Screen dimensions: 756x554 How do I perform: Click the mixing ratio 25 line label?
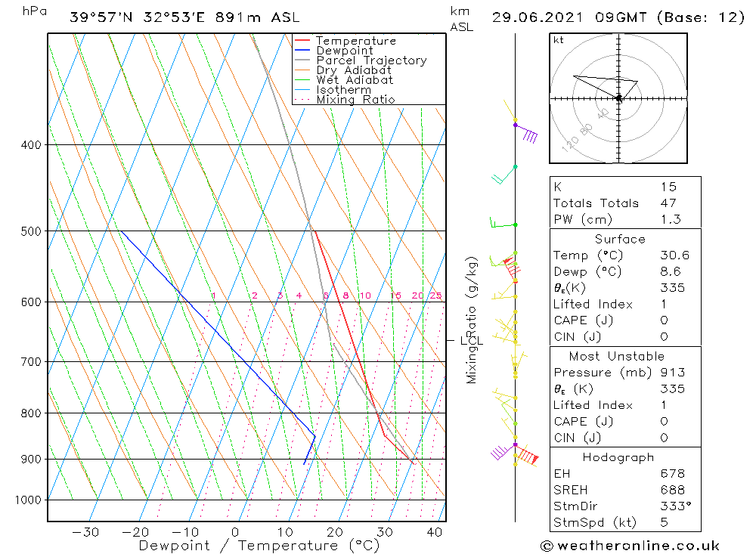pyautogui.click(x=436, y=296)
